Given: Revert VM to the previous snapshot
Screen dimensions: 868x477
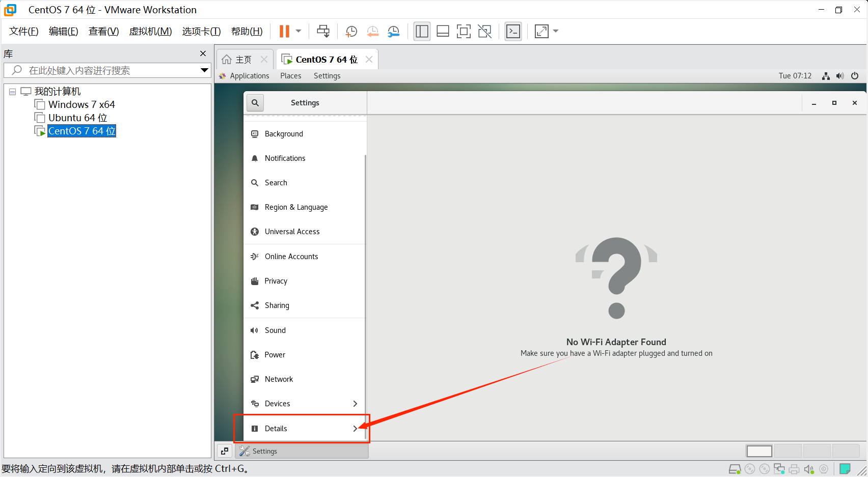Looking at the screenshot, I should click(372, 32).
